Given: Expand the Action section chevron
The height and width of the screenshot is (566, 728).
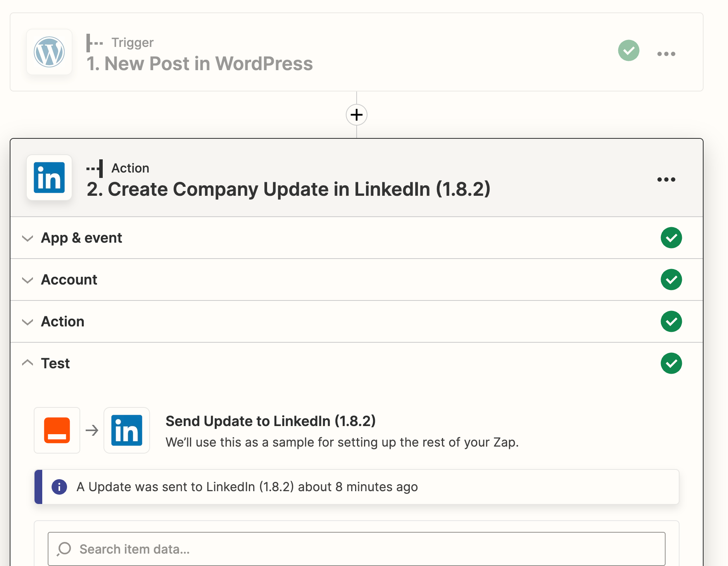Looking at the screenshot, I should 28,322.
